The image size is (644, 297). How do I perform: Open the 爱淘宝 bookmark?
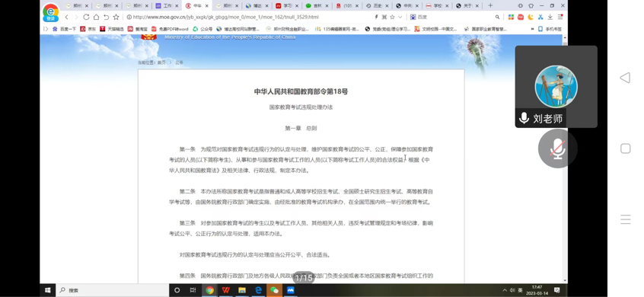[x=138, y=29]
